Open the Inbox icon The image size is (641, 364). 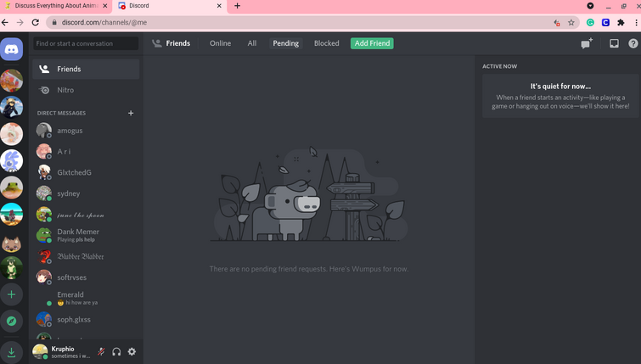tap(614, 43)
